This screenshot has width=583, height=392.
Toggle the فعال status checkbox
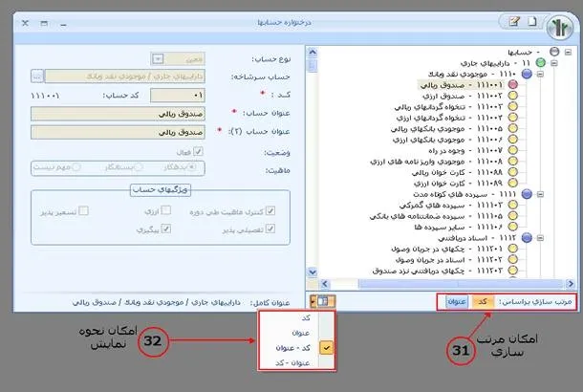[198, 152]
